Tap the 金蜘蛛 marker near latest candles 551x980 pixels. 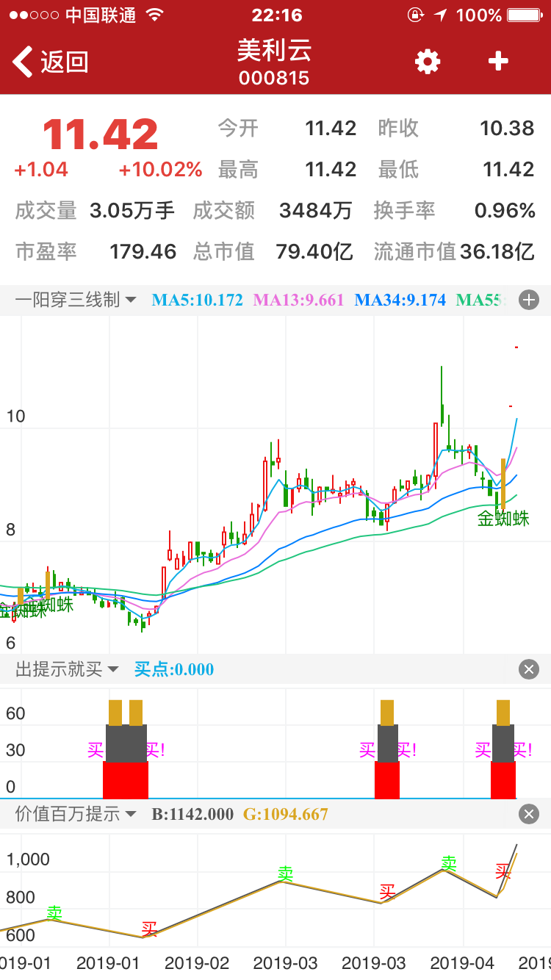coord(503,519)
